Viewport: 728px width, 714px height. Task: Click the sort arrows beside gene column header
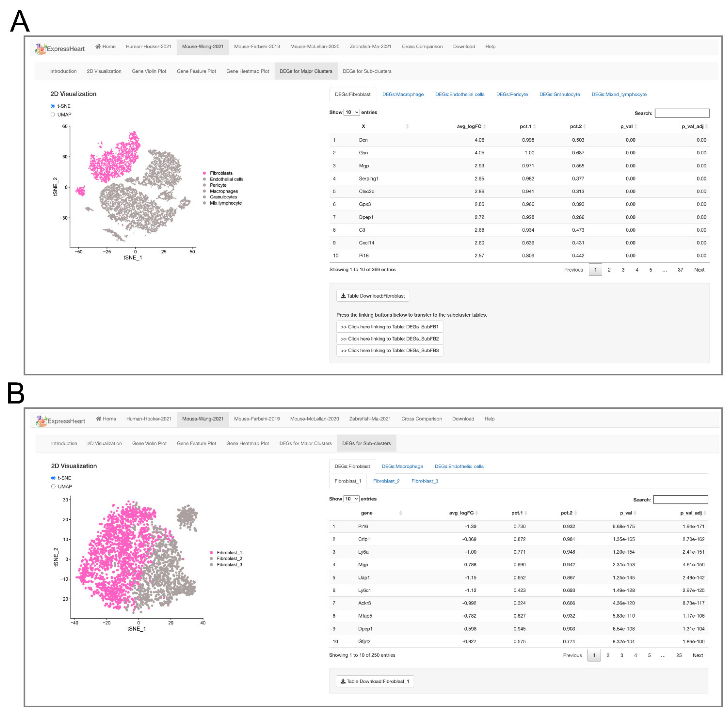click(x=401, y=513)
